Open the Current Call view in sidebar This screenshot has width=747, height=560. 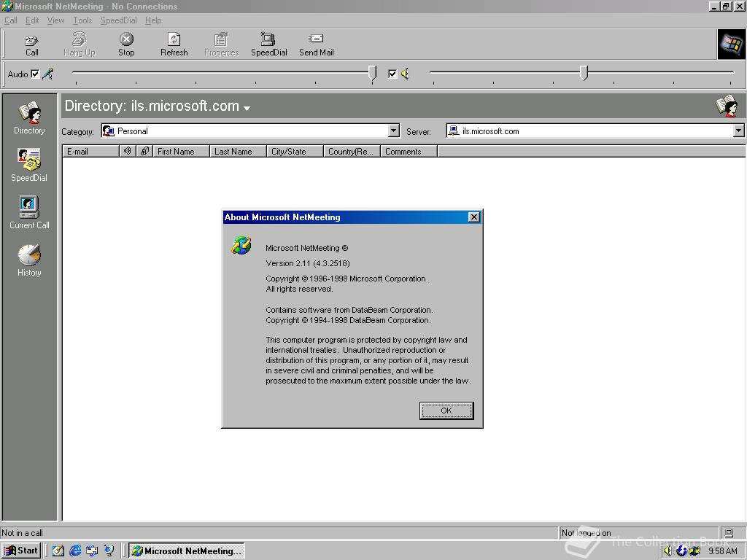pyautogui.click(x=29, y=213)
